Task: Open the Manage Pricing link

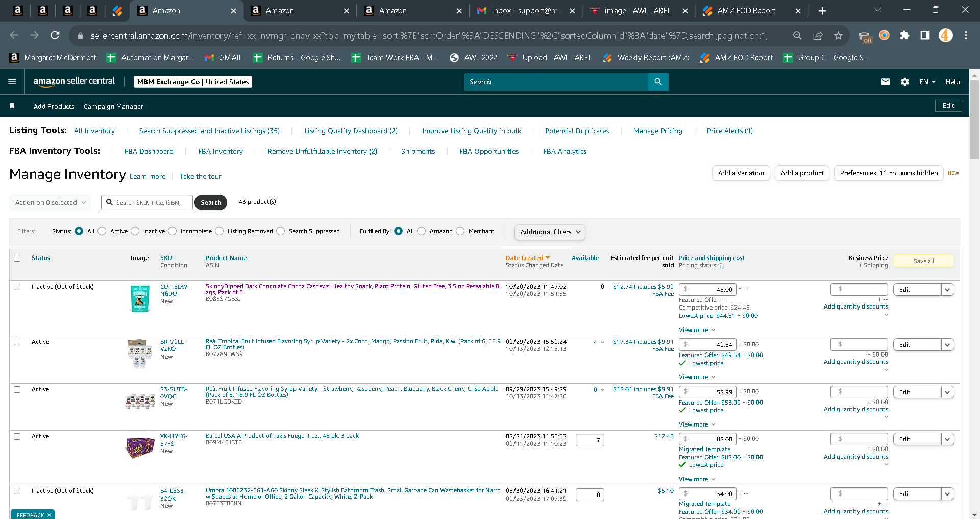Action: pos(658,131)
